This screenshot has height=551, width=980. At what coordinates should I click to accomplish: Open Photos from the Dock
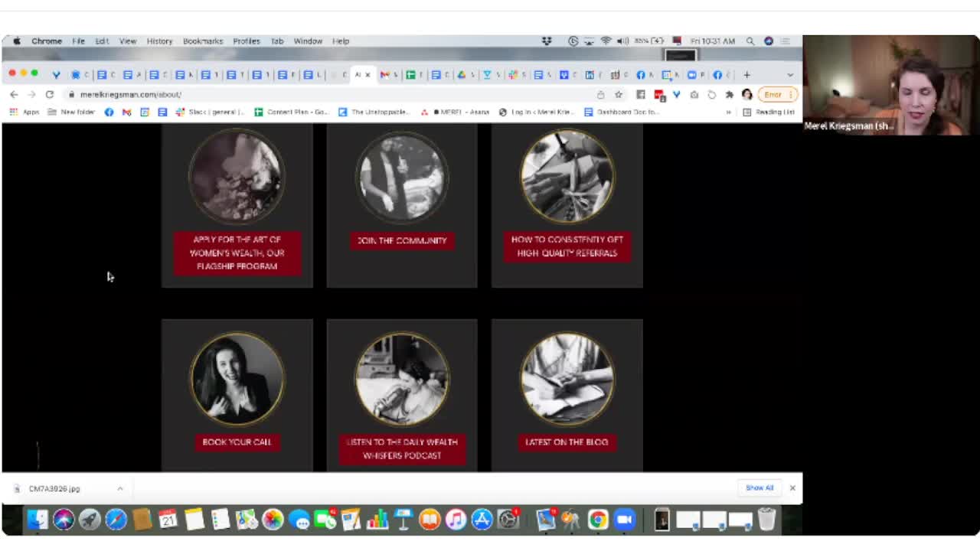[x=273, y=520]
